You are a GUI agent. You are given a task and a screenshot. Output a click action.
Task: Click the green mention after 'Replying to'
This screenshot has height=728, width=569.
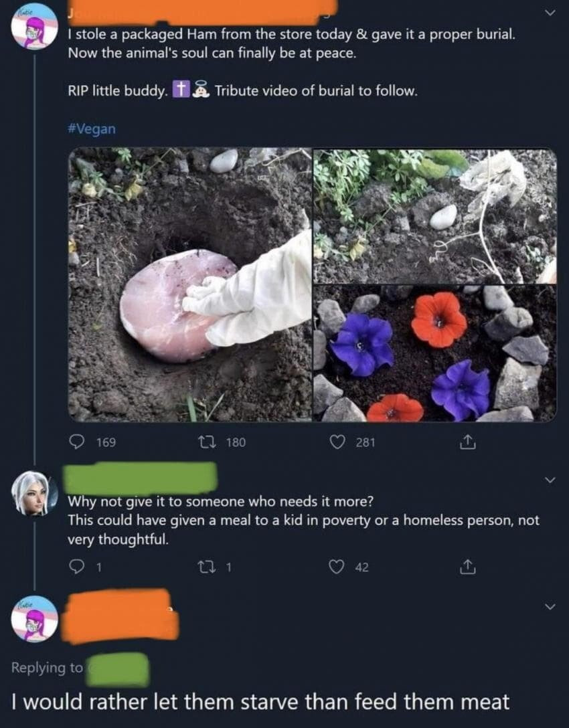click(118, 668)
